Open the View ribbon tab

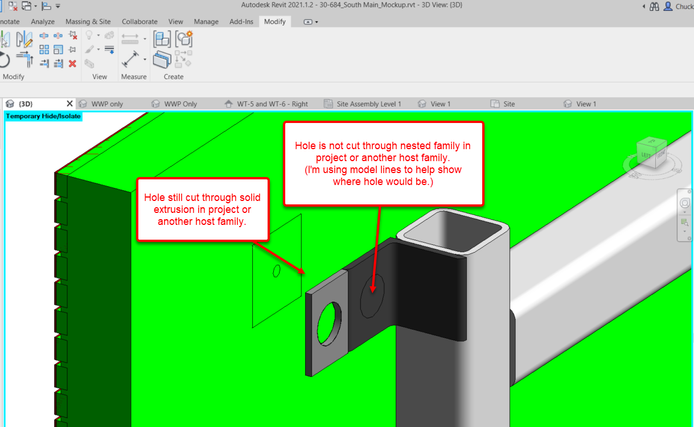[175, 21]
